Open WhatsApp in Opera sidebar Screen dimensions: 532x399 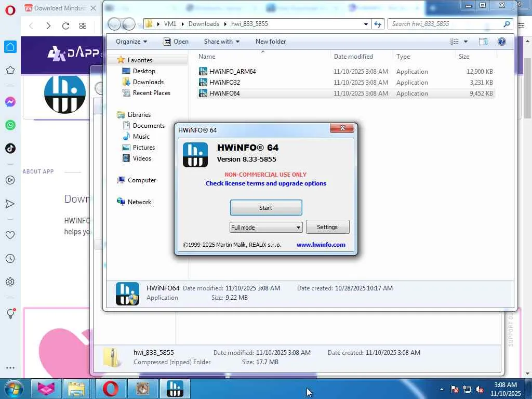(x=10, y=125)
